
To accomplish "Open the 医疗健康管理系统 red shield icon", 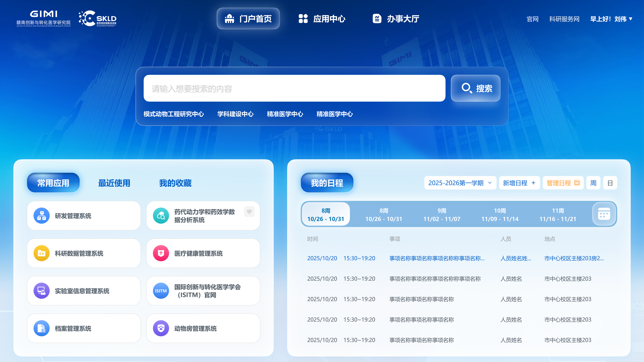I will point(161,253).
